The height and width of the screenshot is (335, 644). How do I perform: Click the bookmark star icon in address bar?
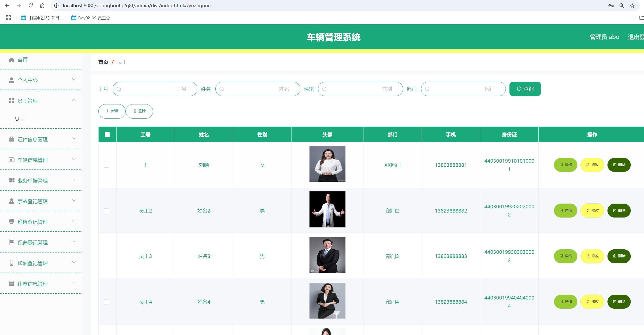click(x=632, y=5)
